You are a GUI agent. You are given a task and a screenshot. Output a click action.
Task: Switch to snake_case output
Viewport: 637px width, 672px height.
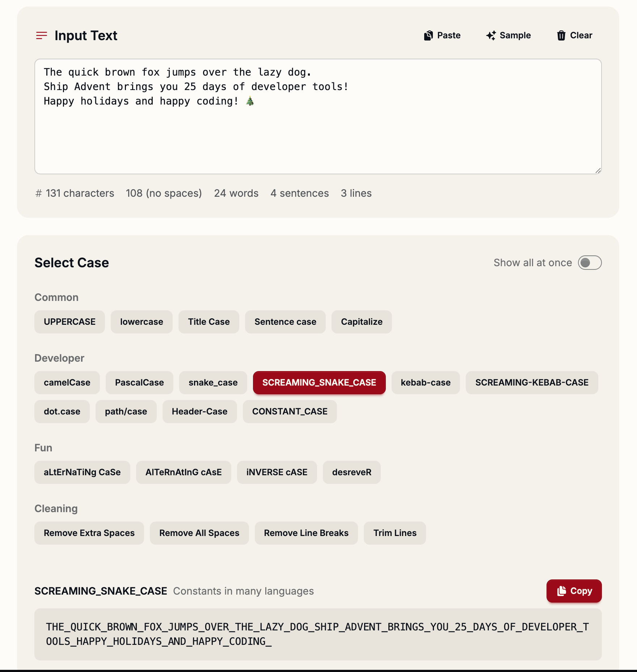pyautogui.click(x=213, y=382)
